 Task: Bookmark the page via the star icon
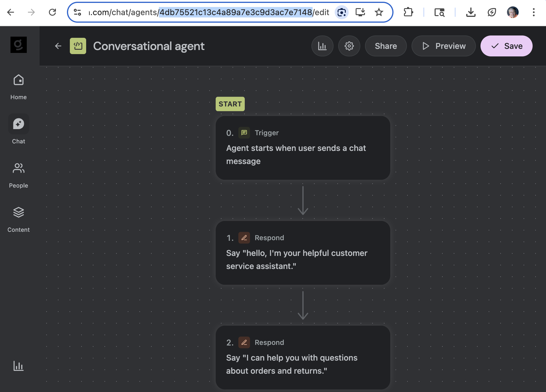coord(379,12)
